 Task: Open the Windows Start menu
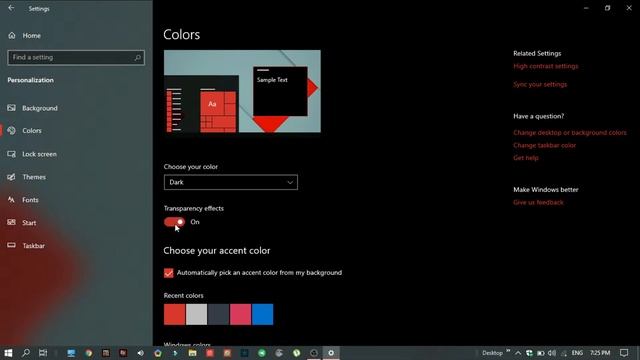[x=8, y=353]
